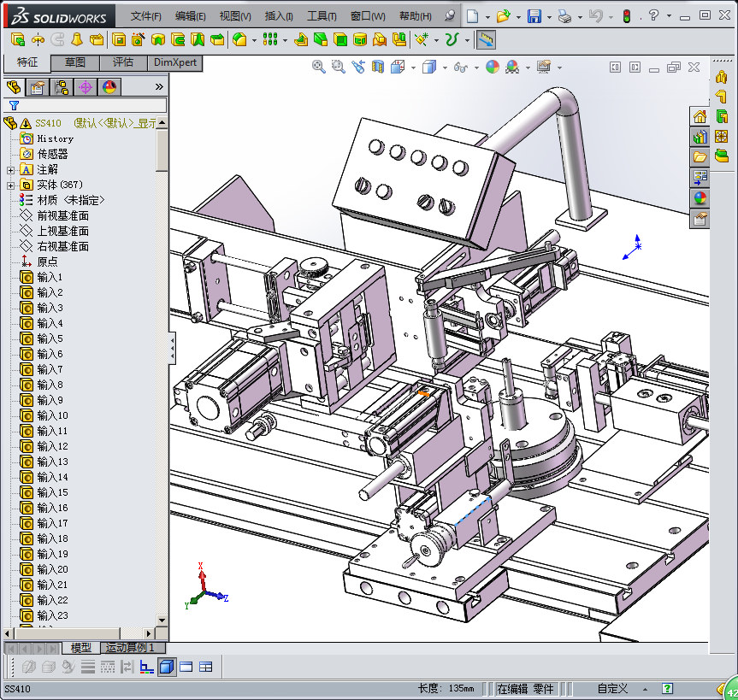The width and height of the screenshot is (738, 700).
Task: Click the Rebuild traffic light icon
Action: pyautogui.click(x=626, y=16)
